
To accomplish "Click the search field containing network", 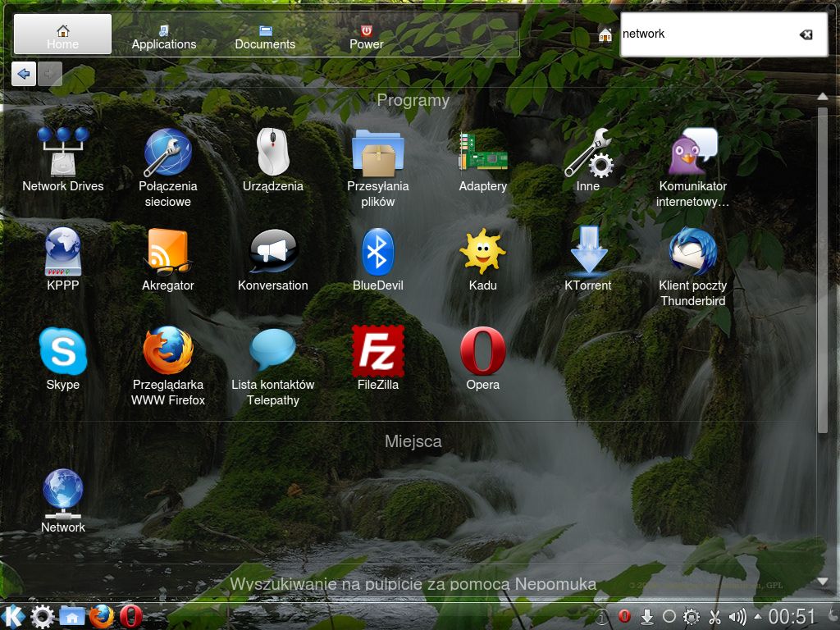I will 724,34.
